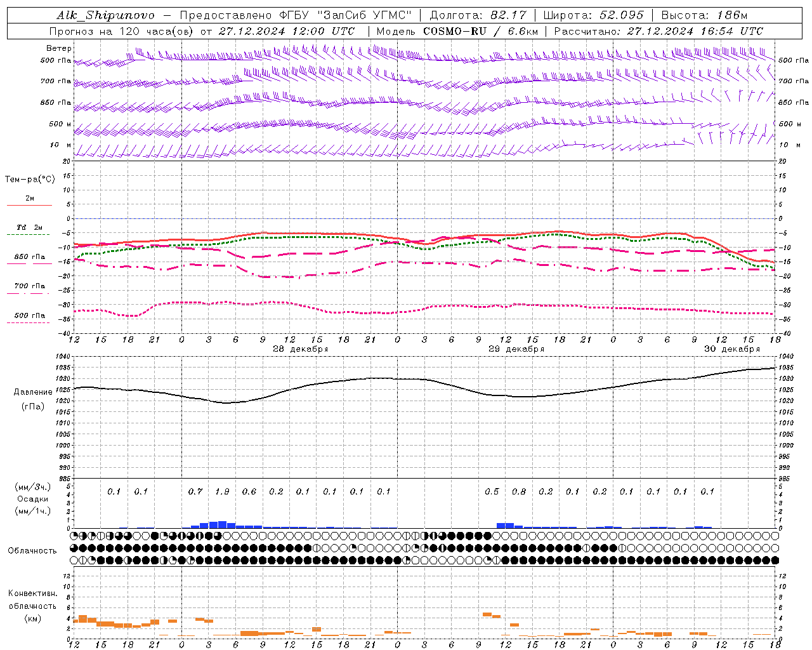Click the 500 гПа temperature legend entry
Viewport: 812px width, 650px height.
pos(30,315)
